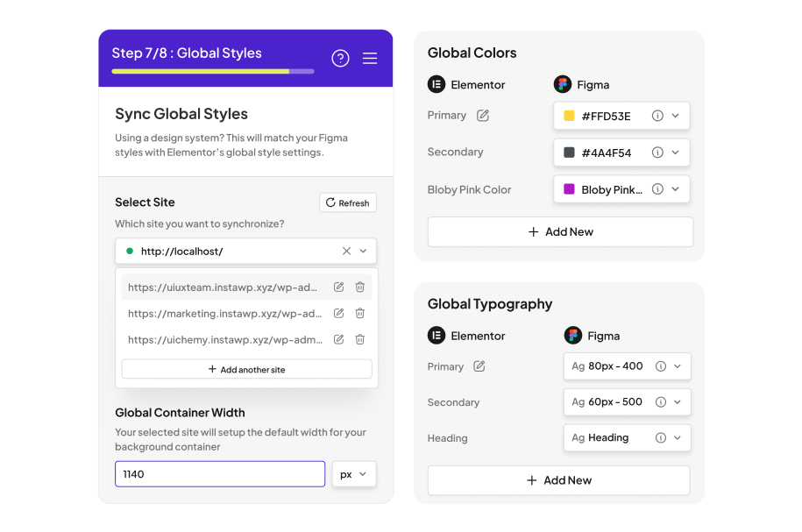This screenshot has width=802, height=532.
Task: Select the uiuxteam.instawp.xyz site from the list
Action: [223, 287]
